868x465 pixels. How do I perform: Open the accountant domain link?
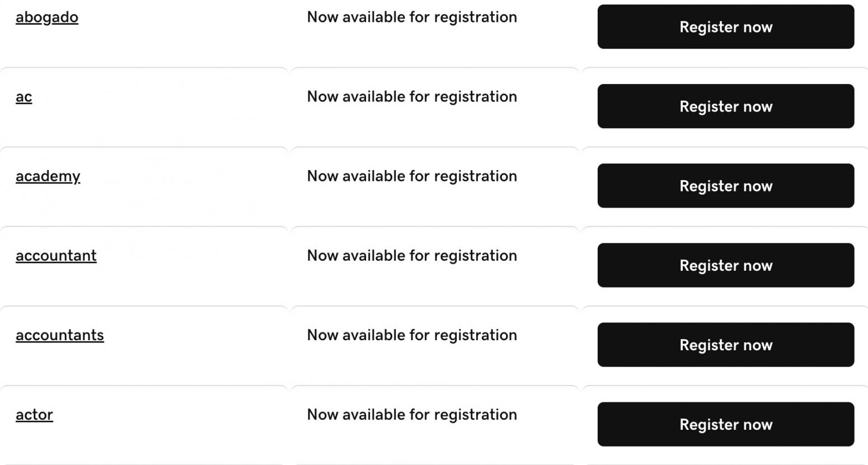click(x=56, y=256)
